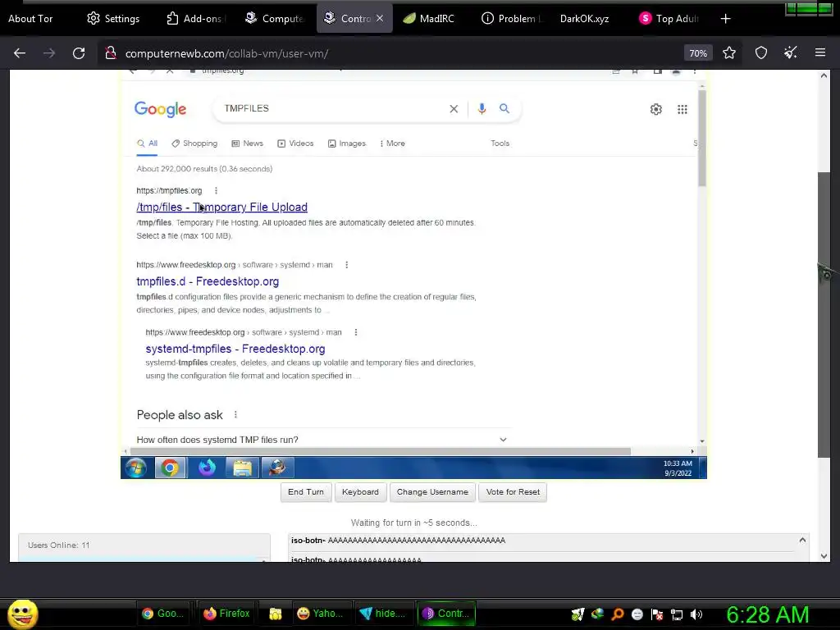840x630 pixels.
Task: Click the TMPFILES search box
Action: click(332, 109)
